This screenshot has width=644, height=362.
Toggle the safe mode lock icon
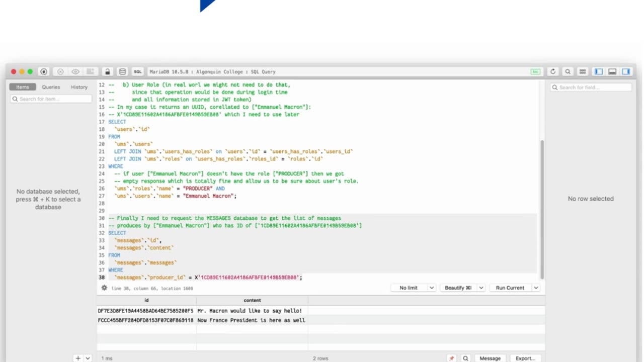[x=107, y=71]
